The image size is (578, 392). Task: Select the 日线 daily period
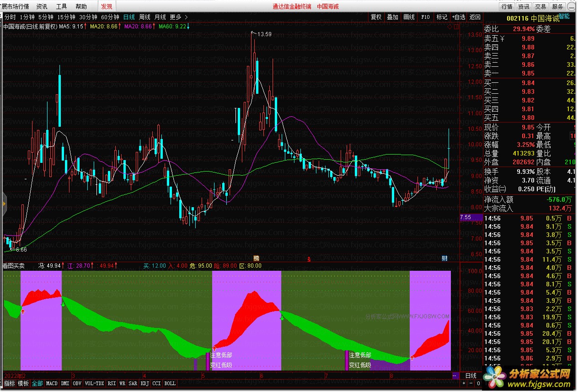click(129, 17)
